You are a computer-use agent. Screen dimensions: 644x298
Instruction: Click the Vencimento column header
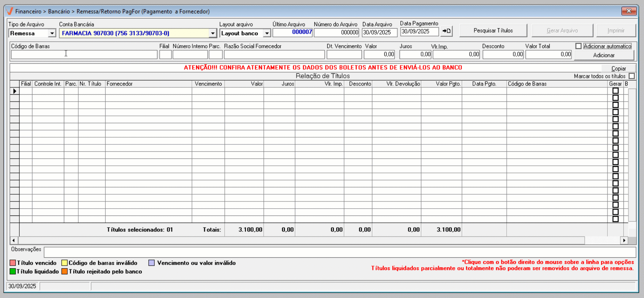coord(208,84)
